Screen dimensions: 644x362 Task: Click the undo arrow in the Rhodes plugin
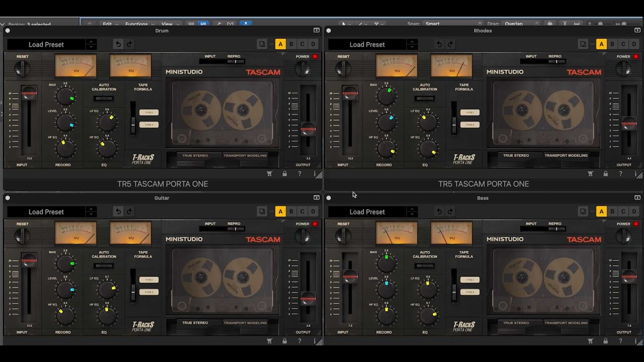[439, 44]
